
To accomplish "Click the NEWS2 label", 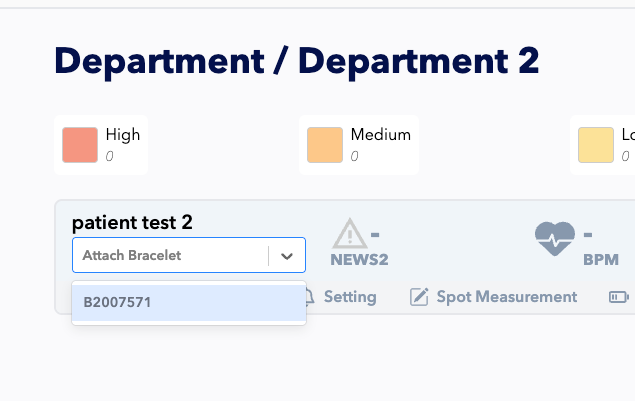I will click(359, 260).
